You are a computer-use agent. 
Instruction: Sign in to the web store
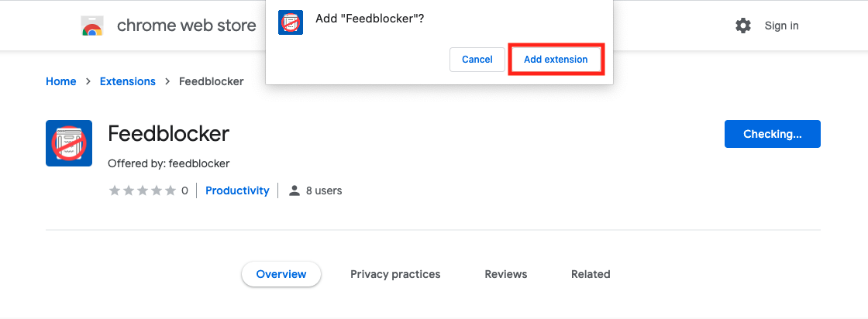coord(782,26)
